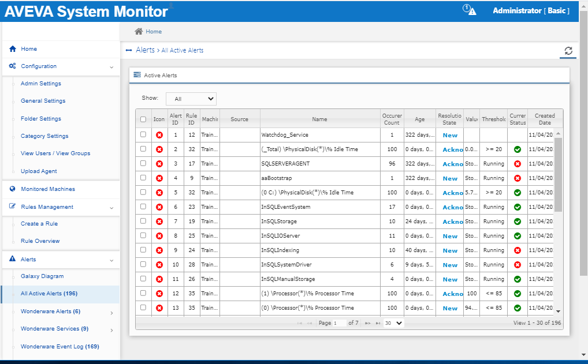The height and width of the screenshot is (364, 588).
Task: Collapse the Rules Management chevron
Action: pos(111,208)
